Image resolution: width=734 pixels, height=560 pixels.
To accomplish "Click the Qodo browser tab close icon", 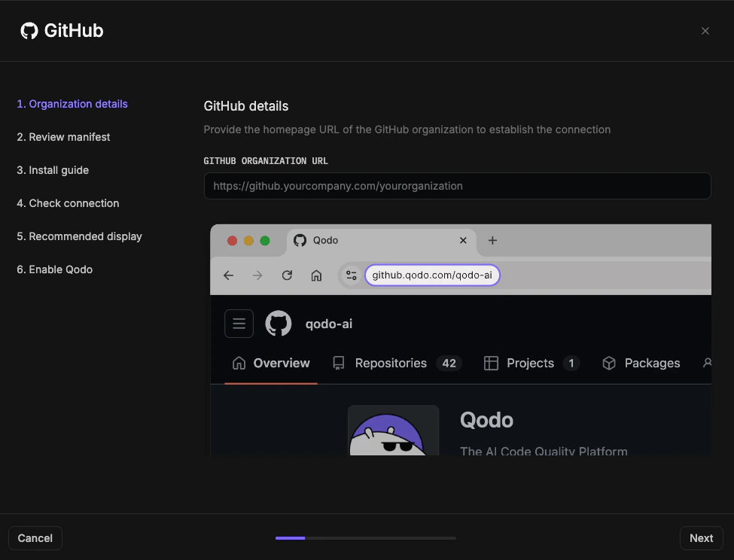I will pos(463,240).
